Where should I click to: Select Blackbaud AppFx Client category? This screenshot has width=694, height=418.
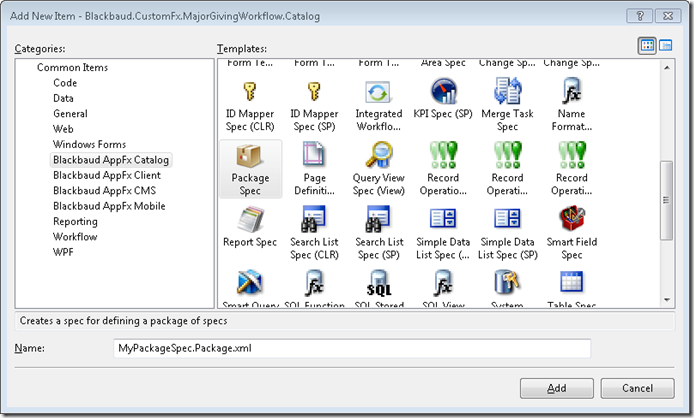pyautogui.click(x=107, y=175)
